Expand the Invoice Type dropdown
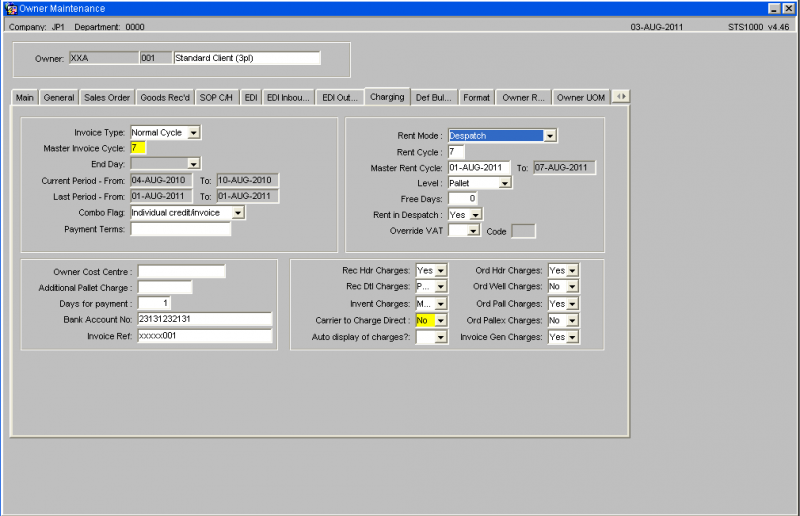 [x=193, y=133]
